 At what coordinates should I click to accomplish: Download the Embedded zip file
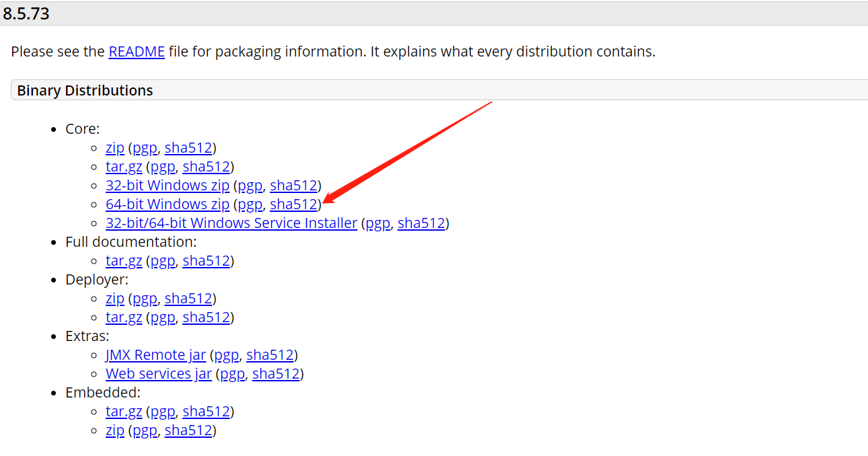tap(115, 430)
